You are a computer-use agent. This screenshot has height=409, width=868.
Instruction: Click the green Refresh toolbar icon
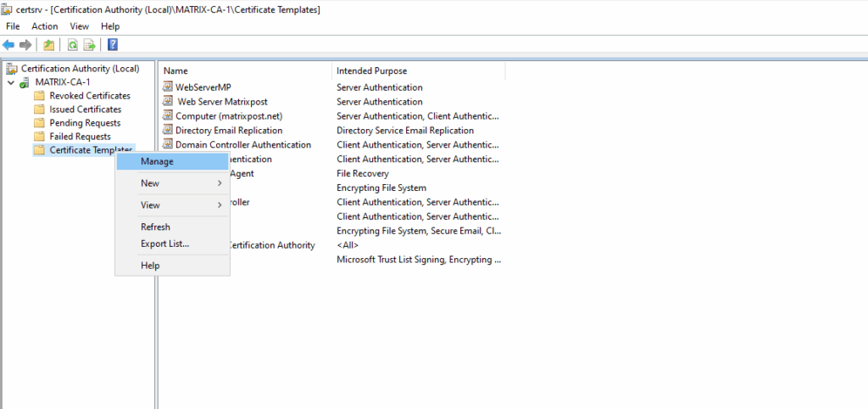[x=72, y=45]
